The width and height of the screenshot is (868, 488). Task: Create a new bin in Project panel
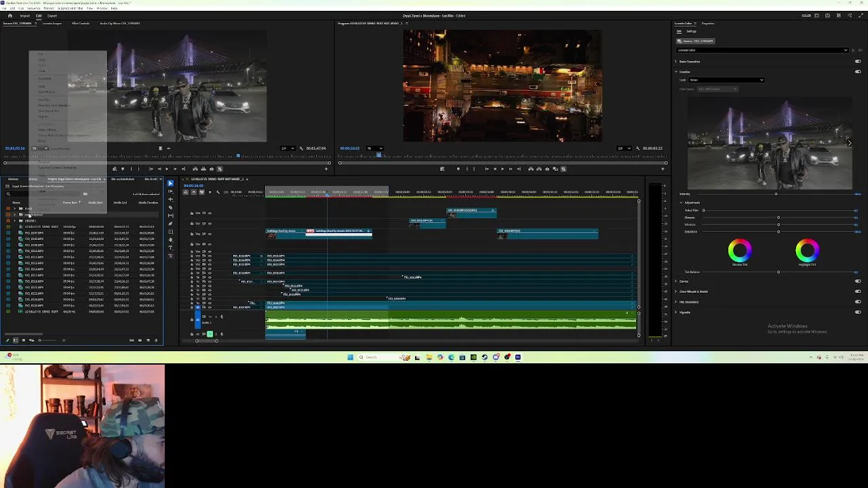(x=140, y=340)
